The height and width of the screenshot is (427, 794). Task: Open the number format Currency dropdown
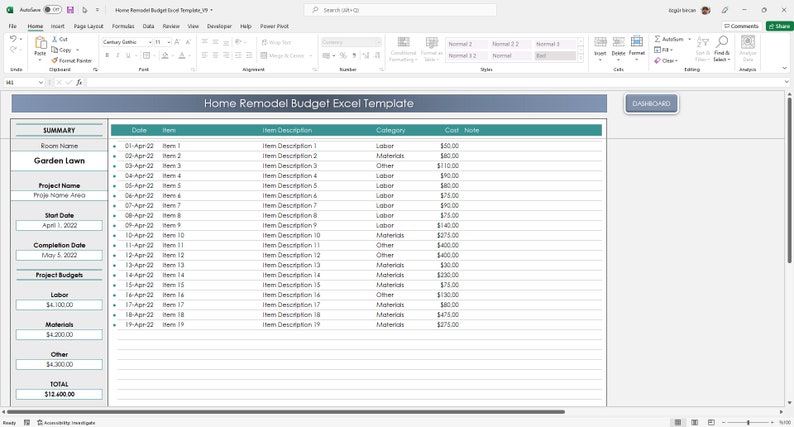pyautogui.click(x=378, y=42)
